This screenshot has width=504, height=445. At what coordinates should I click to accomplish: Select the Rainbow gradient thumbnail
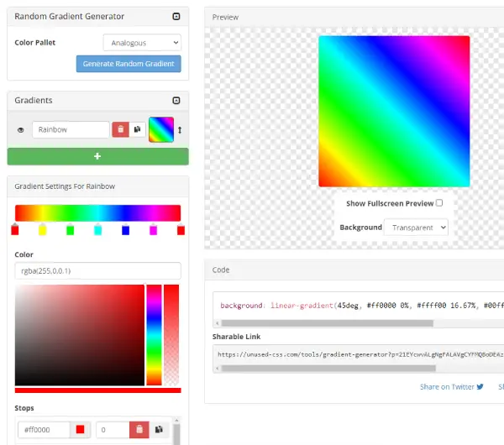tap(161, 130)
